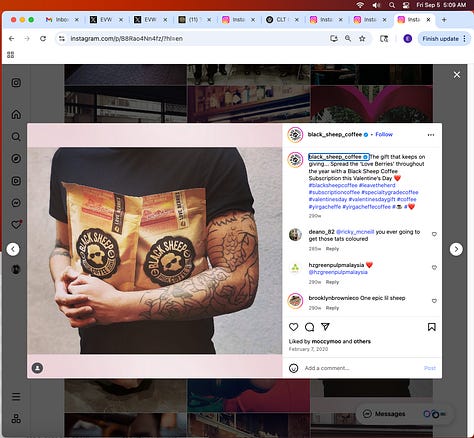Like brooklynbrownieco's comment
The height and width of the screenshot is (438, 474).
(x=434, y=301)
